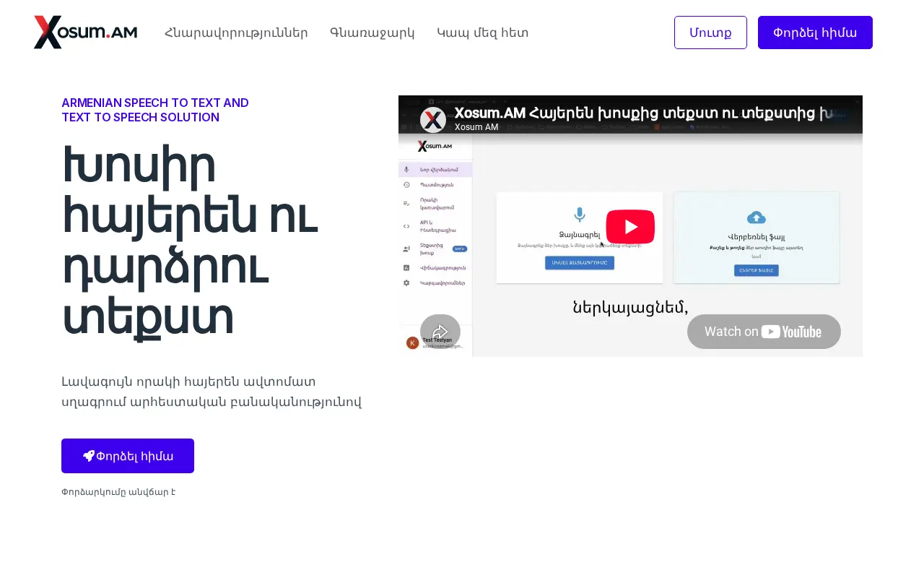Click the Xosum AM channel name in video

[476, 127]
